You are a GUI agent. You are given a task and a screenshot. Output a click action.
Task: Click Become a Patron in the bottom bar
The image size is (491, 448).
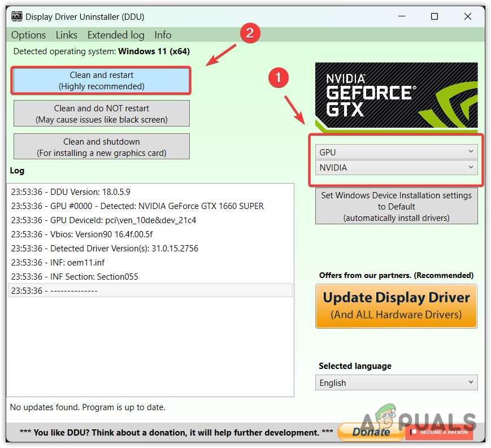click(x=444, y=432)
